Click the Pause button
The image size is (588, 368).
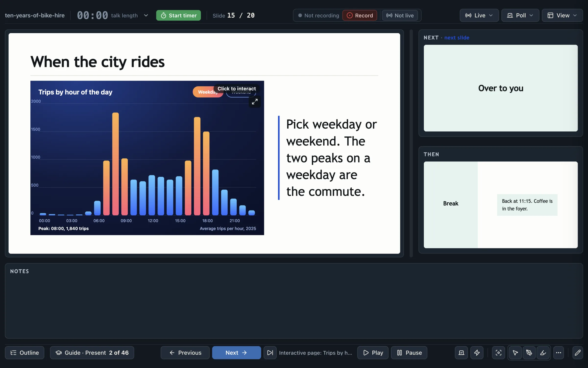[409, 353]
